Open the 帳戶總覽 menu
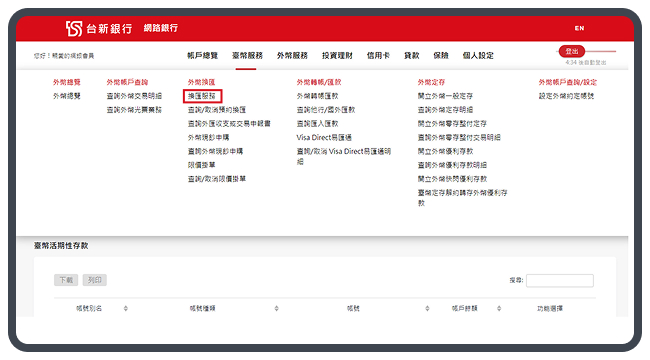Screen dimensions: 650x360 pos(202,56)
